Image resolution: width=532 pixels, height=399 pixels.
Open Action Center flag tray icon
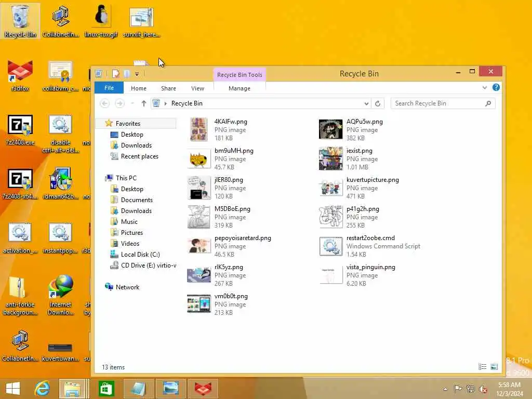457,389
